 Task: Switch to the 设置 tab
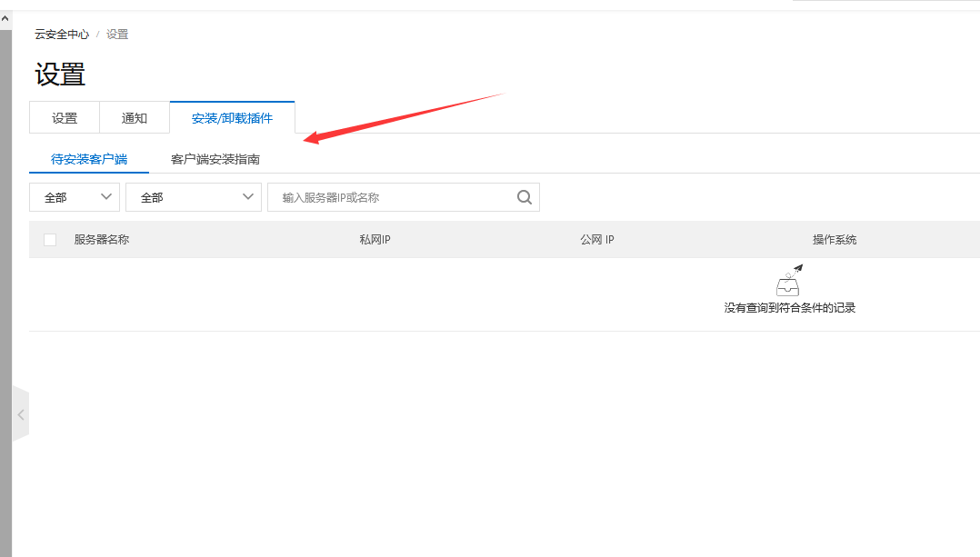point(65,118)
